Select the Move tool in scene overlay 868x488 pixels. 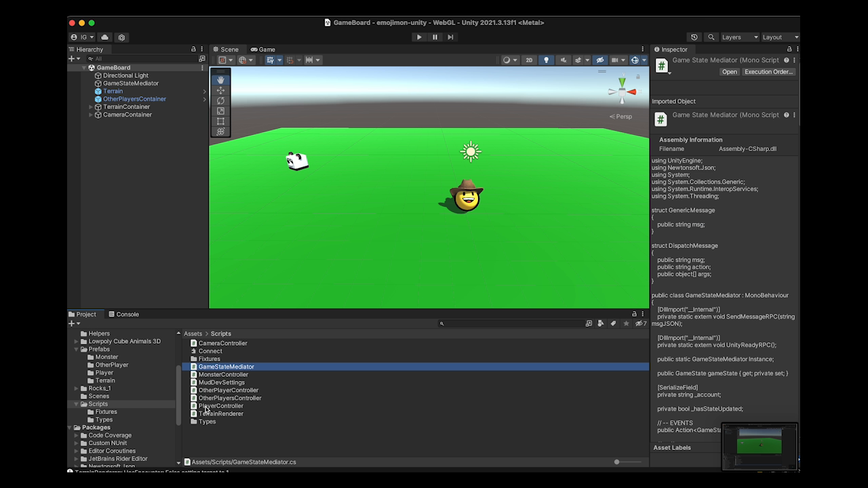tap(220, 90)
